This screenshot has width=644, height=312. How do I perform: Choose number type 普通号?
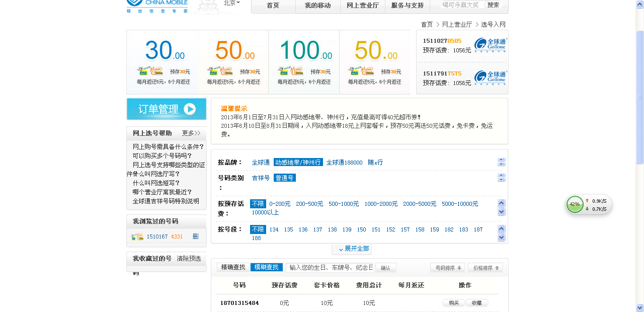pyautogui.click(x=285, y=178)
